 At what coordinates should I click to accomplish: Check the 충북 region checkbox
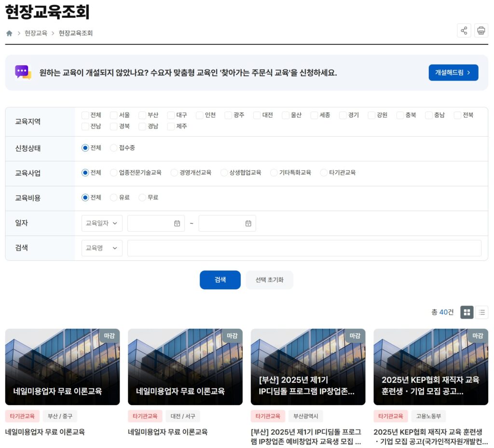(400, 115)
